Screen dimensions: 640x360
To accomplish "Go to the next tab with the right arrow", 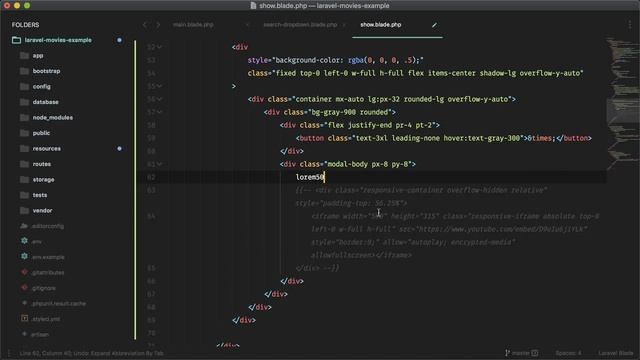I will 158,25.
